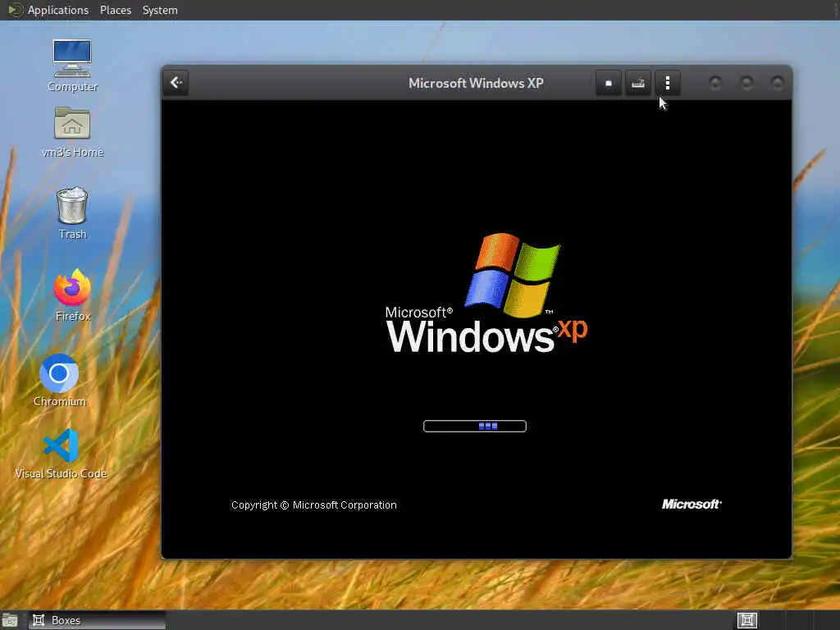Image resolution: width=840 pixels, height=630 pixels.
Task: Open the keyboard shortcuts send-keys button
Action: pos(637,83)
